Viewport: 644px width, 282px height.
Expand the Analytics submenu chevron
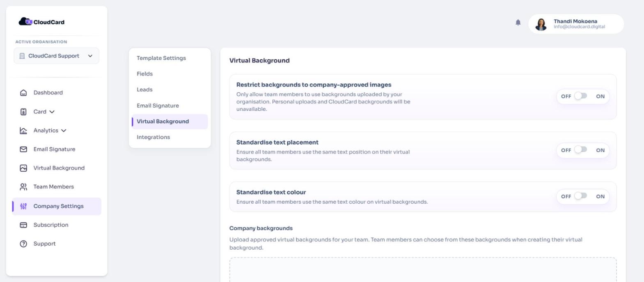coord(64,131)
